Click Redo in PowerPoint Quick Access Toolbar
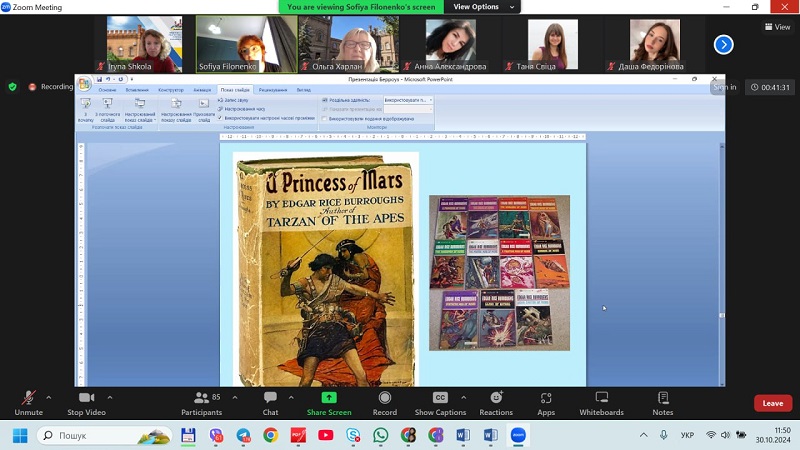The height and width of the screenshot is (450, 800). (120, 79)
